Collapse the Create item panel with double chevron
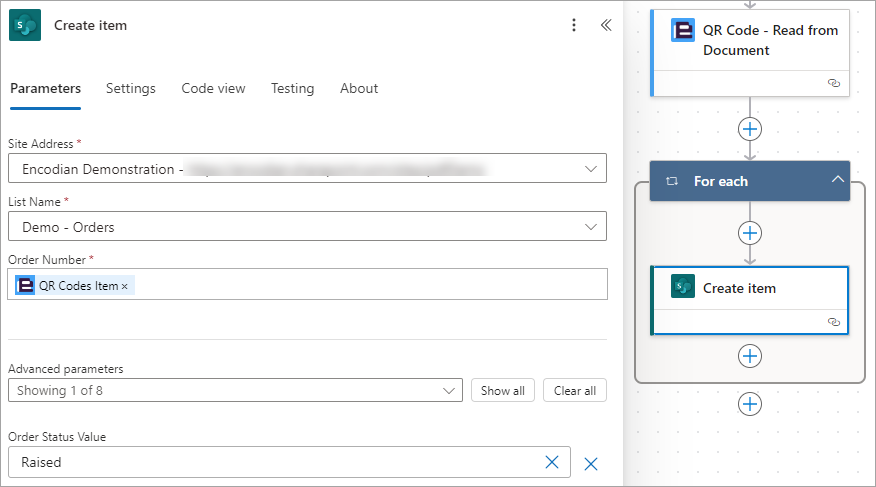The width and height of the screenshot is (876, 487). pos(606,25)
